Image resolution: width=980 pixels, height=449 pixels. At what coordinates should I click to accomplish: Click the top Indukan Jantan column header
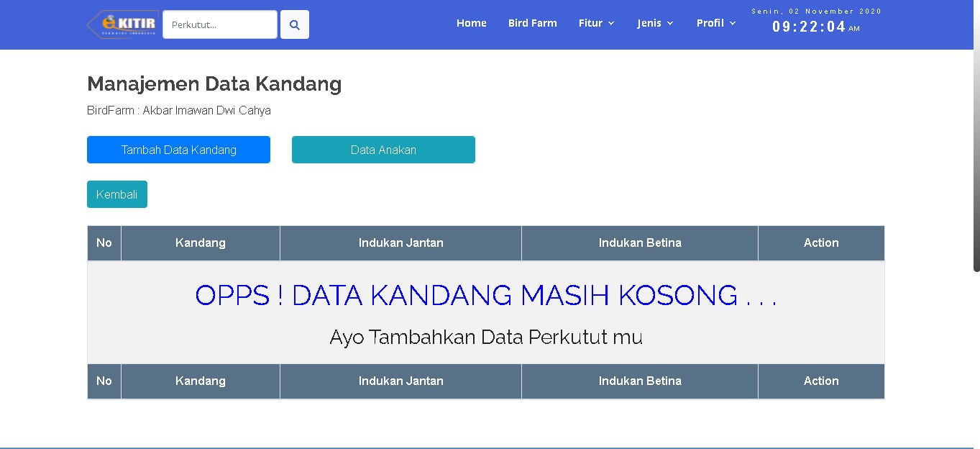point(400,243)
